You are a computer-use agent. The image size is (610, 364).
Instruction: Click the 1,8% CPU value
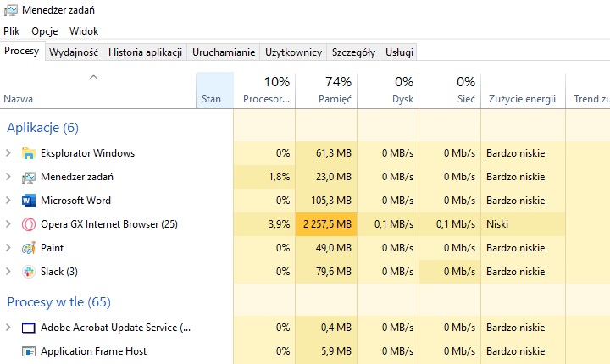pyautogui.click(x=280, y=177)
